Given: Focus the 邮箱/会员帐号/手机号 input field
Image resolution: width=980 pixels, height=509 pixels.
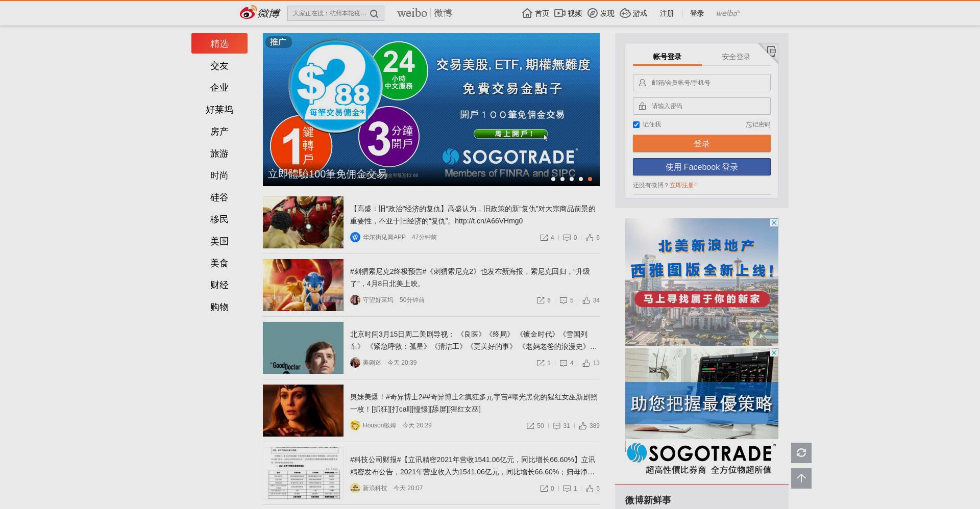Looking at the screenshot, I should point(702,83).
